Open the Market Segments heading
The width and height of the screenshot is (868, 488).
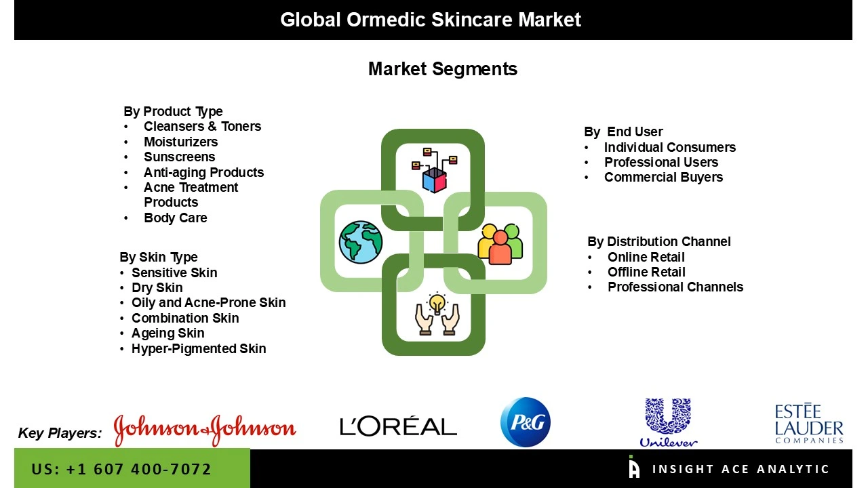(x=443, y=68)
